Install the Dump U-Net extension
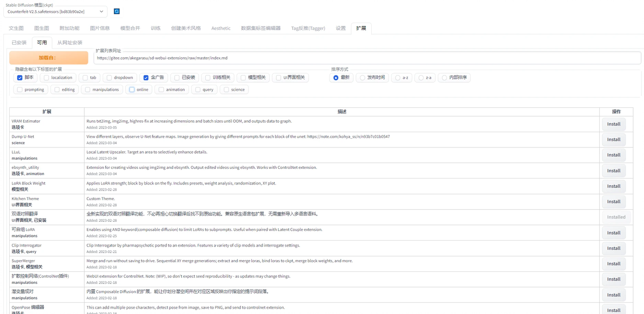The height and width of the screenshot is (314, 644). 614,139
